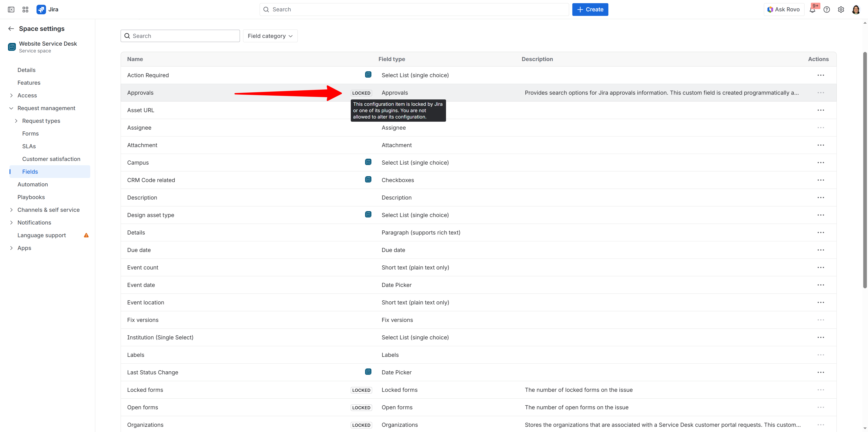Viewport: 868px width, 432px height.
Task: Click the Create button
Action: tap(590, 10)
